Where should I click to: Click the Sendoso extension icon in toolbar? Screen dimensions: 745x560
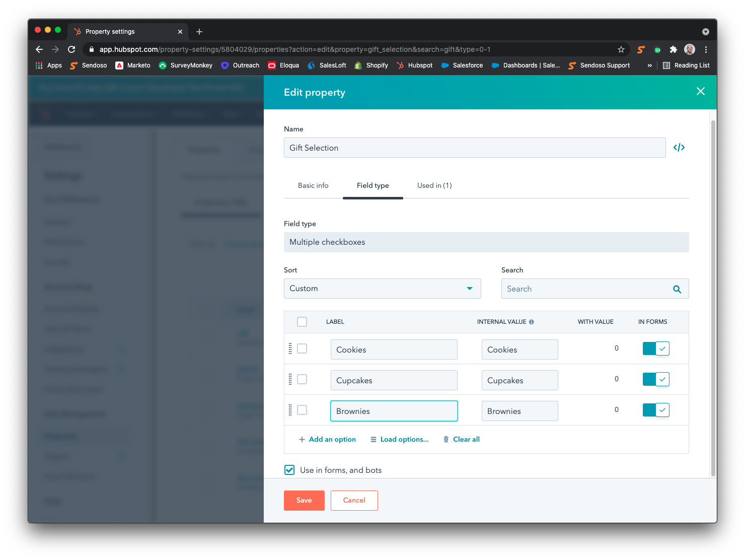click(x=641, y=49)
